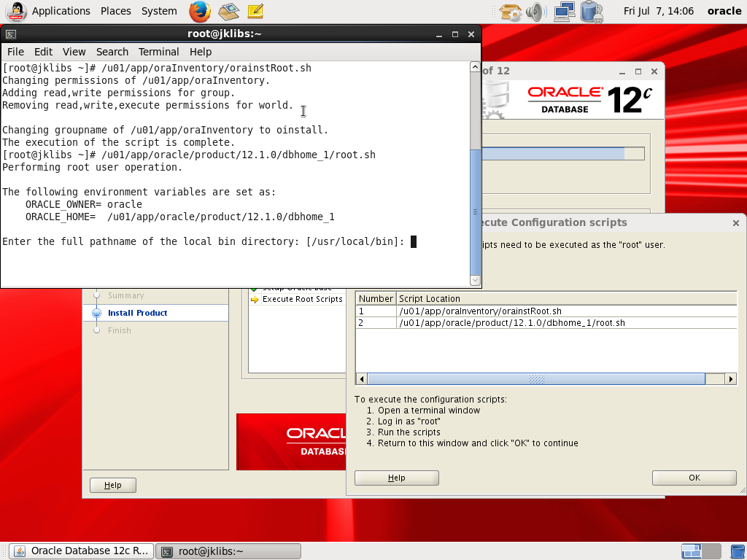
Task: Minimize the Oracle installer window
Action: (622, 71)
